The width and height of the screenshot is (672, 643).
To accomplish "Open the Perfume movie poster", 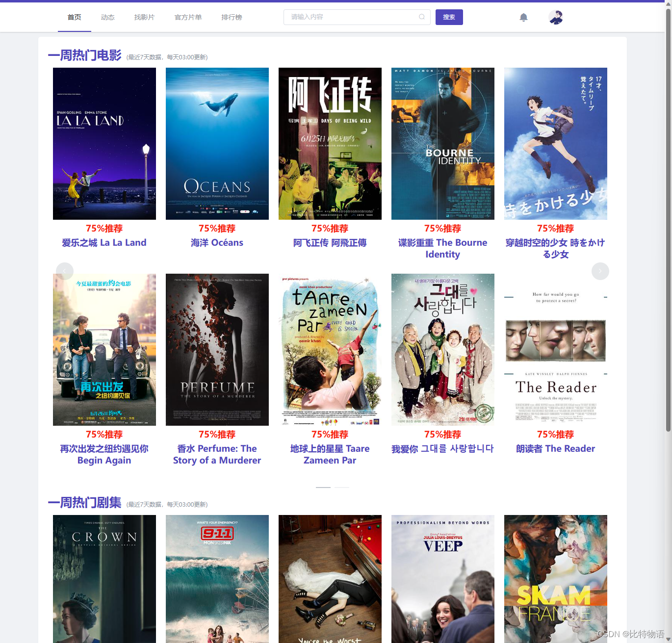I will pos(217,350).
